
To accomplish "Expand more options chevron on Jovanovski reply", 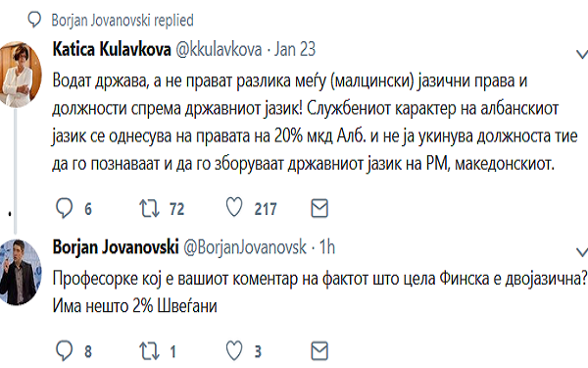I will pyautogui.click(x=582, y=252).
